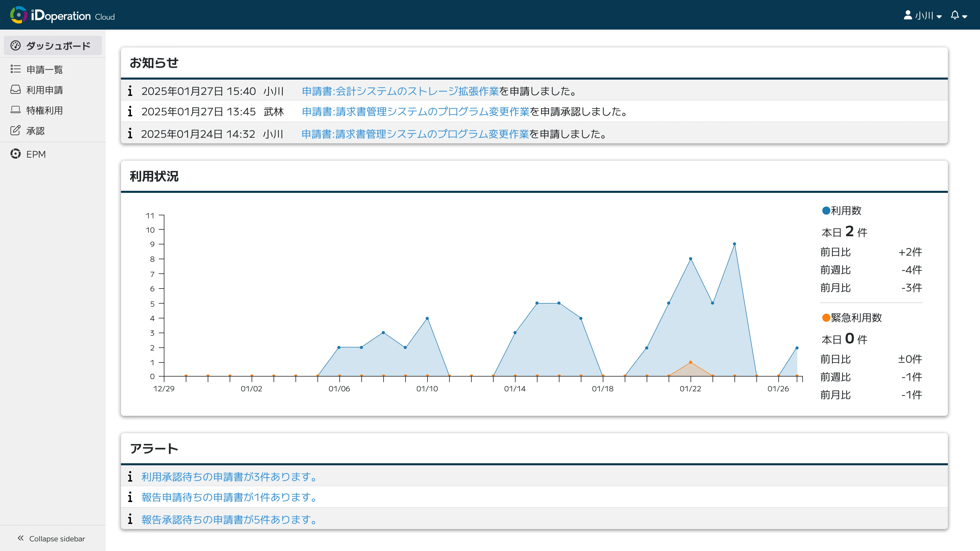
Task: Click the EPM circular icon
Action: [16, 154]
